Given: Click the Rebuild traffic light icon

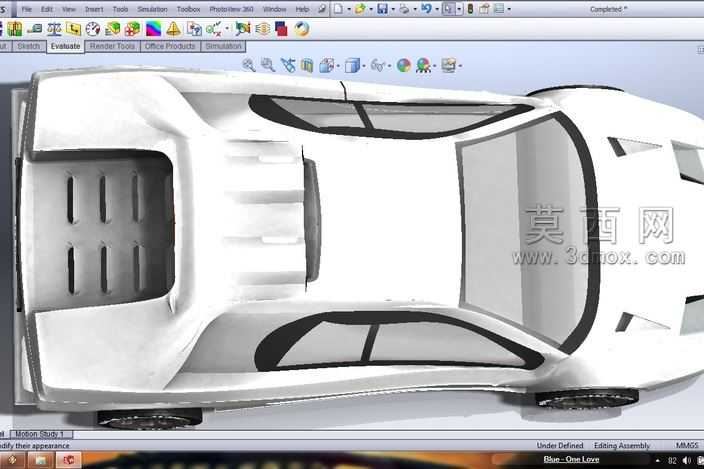Looking at the screenshot, I should point(470,9).
